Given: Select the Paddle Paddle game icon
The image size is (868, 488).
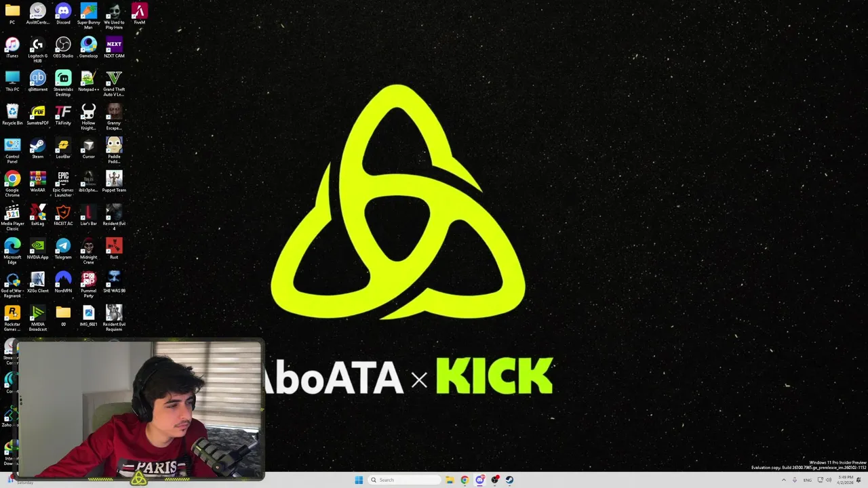Looking at the screenshot, I should (114, 150).
